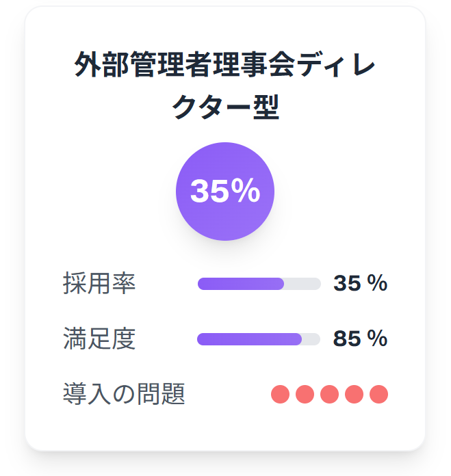The width and height of the screenshot is (451, 476).
Task: Click the second red problem dot
Action: tap(305, 394)
